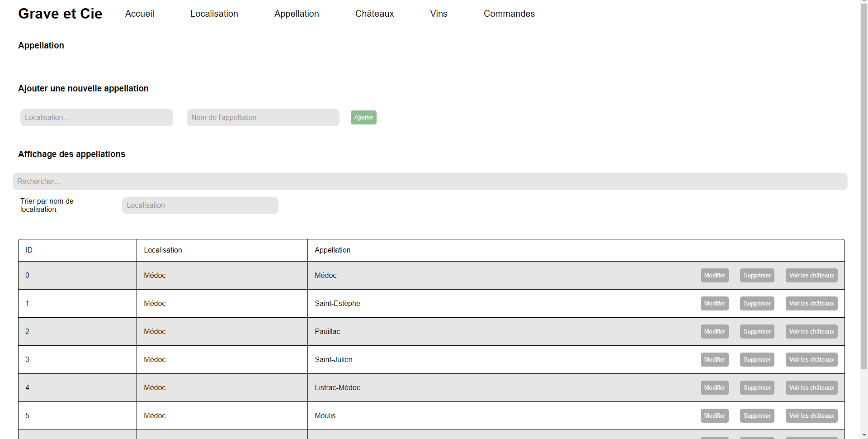
Task: Delete the Médoc appellation row 0
Action: coord(757,276)
